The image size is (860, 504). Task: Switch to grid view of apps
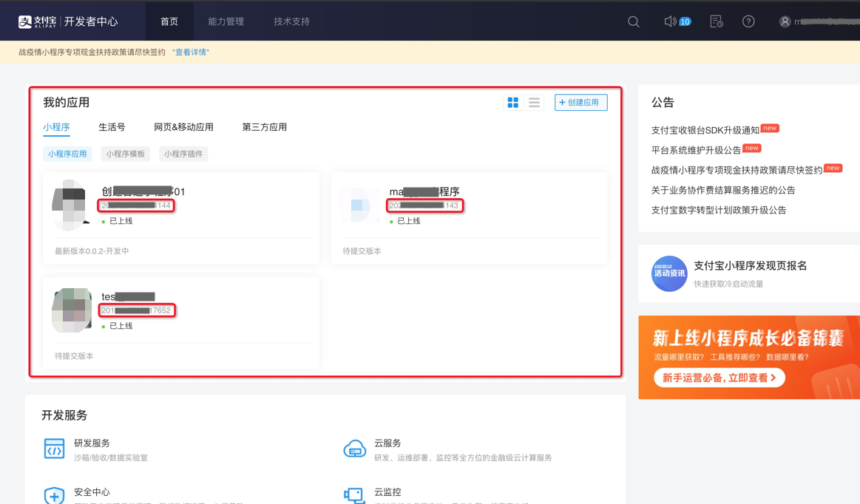point(512,103)
